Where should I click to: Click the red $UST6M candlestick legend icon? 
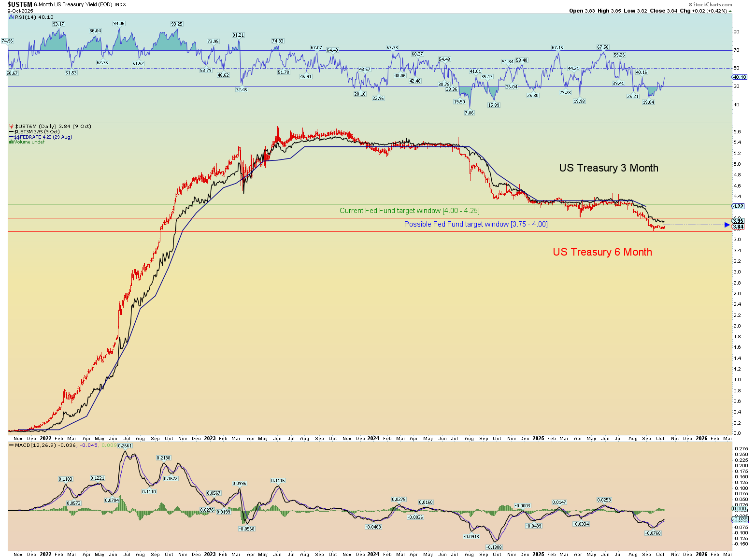pyautogui.click(x=12, y=127)
